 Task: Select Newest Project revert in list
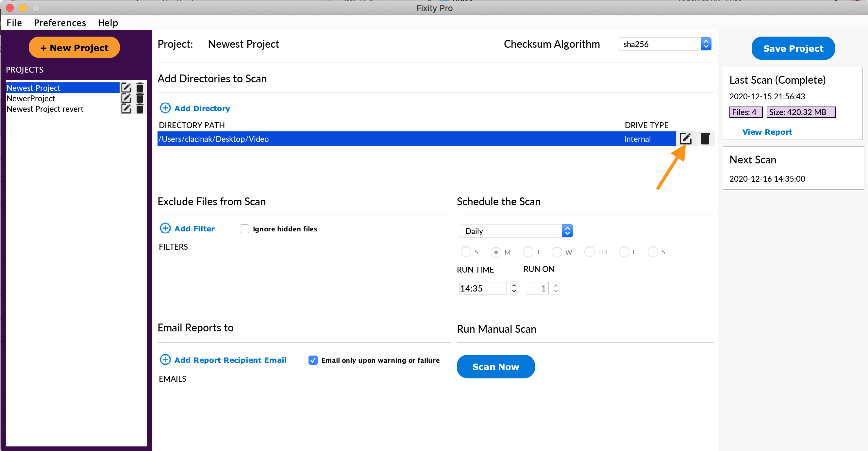[x=63, y=109]
